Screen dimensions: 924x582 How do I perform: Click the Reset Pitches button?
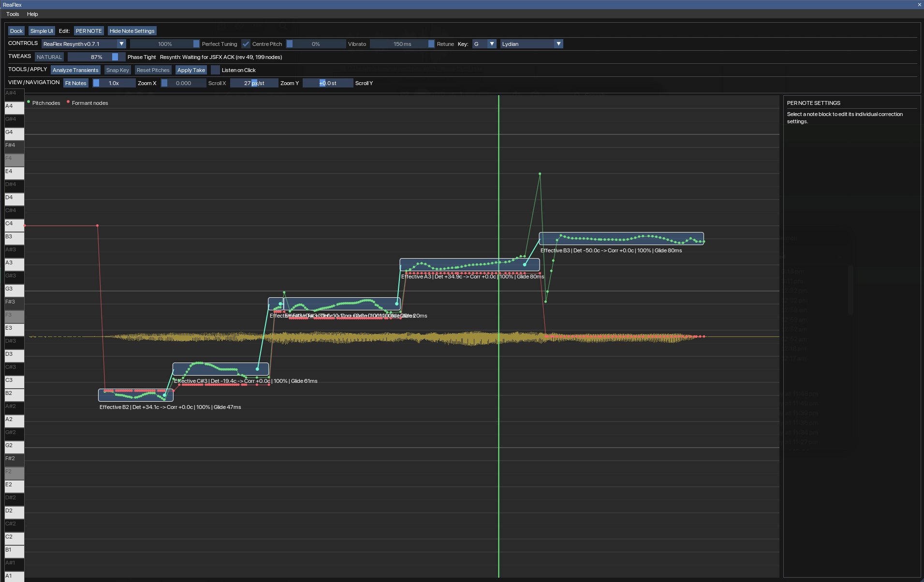[153, 70]
